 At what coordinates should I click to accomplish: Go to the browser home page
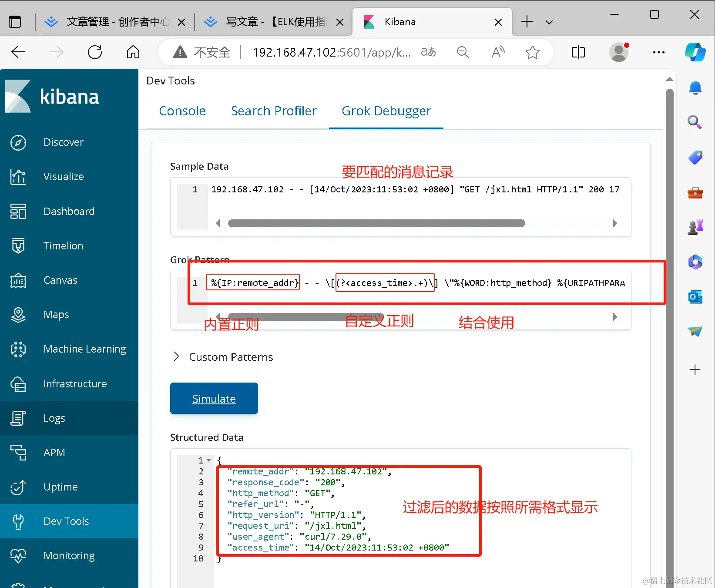(133, 52)
